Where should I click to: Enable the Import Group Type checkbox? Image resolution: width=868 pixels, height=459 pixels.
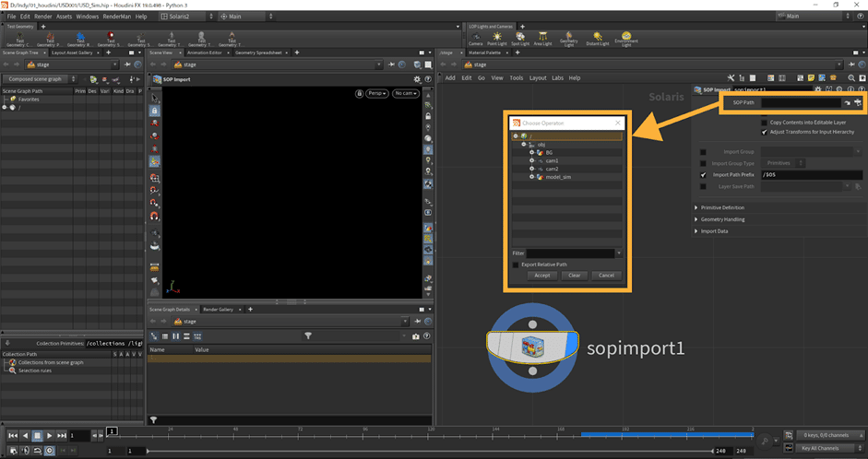703,163
